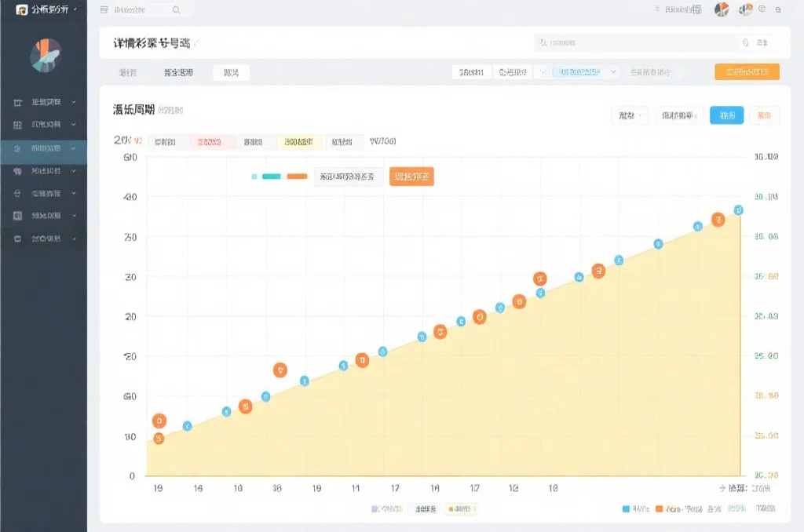Click the pencil edit icon beside page title
The image size is (804, 532).
pos(196,43)
